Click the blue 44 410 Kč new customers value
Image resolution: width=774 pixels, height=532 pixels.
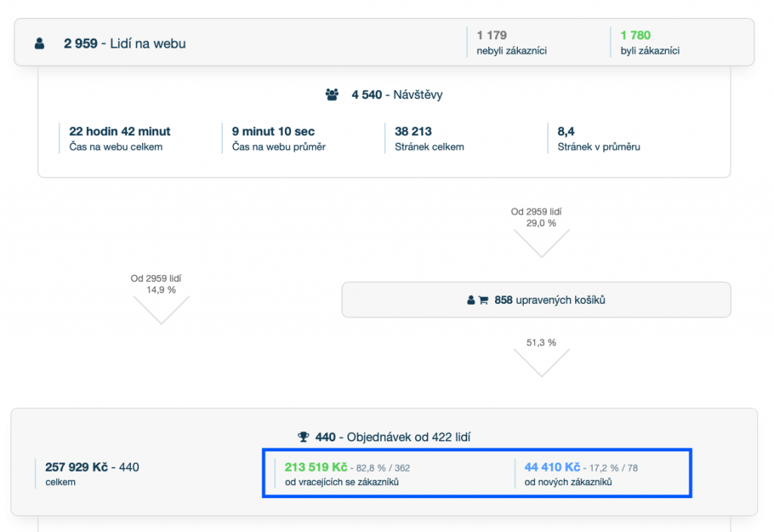(x=552, y=467)
